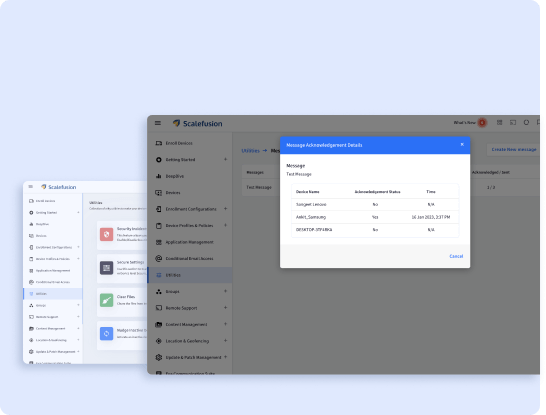The height and width of the screenshot is (415, 546).
Task: Click the grid apps icon in top bar
Action: [499, 123]
